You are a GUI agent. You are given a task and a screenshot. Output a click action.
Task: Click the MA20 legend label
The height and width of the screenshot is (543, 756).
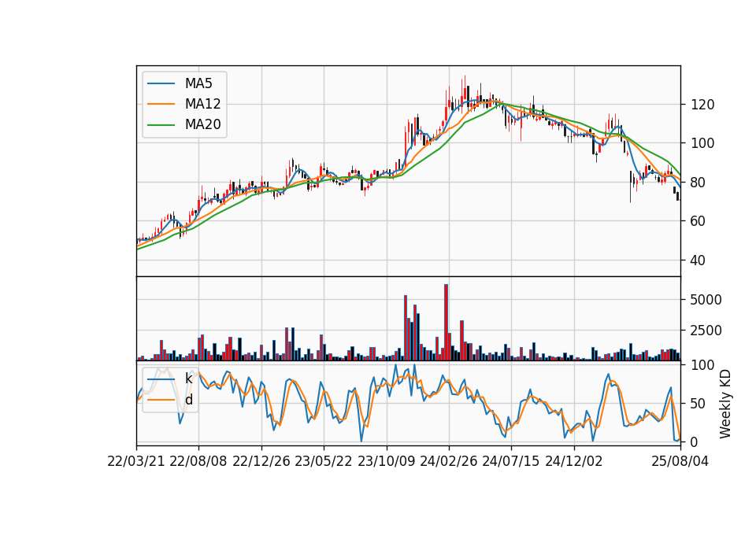point(202,124)
